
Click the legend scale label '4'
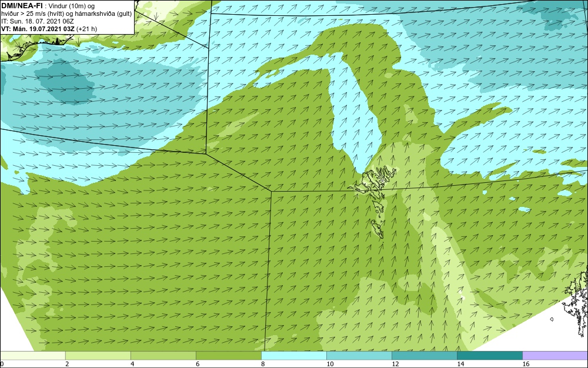(x=132, y=364)
